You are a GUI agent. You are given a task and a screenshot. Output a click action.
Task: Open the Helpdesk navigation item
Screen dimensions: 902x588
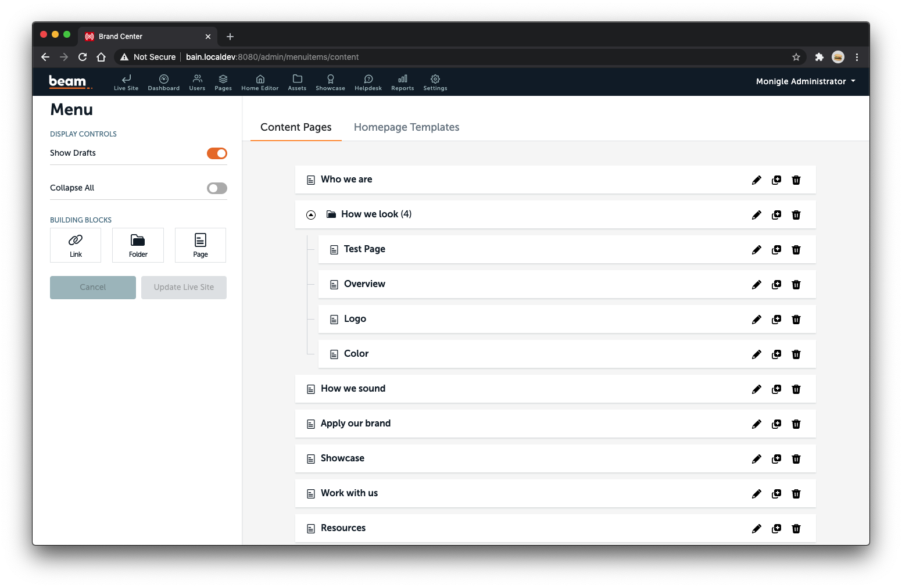pyautogui.click(x=368, y=83)
